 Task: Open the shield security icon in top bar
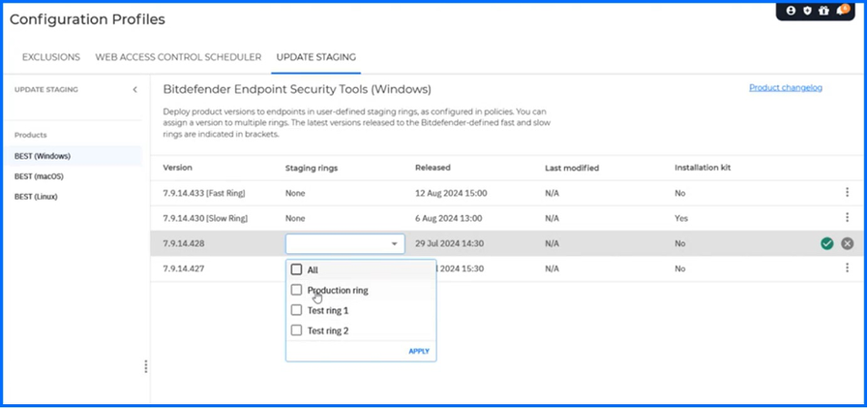click(x=807, y=11)
